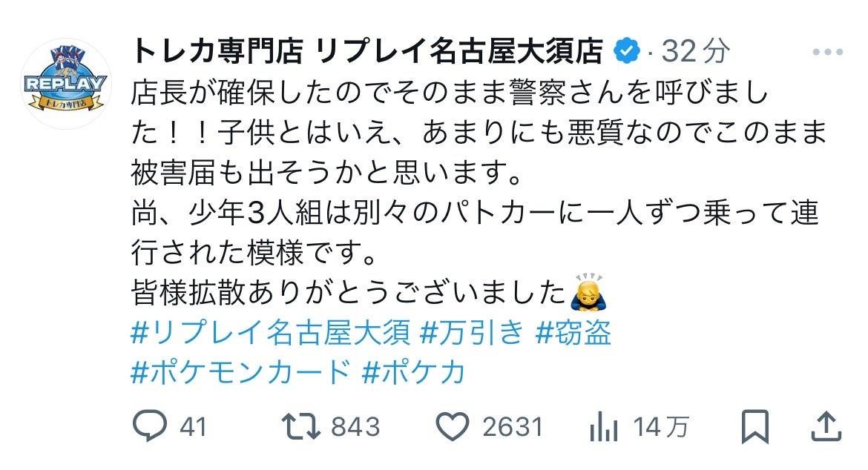The image size is (868, 470).
Task: Open the three-dot more options menu
Action: click(828, 52)
